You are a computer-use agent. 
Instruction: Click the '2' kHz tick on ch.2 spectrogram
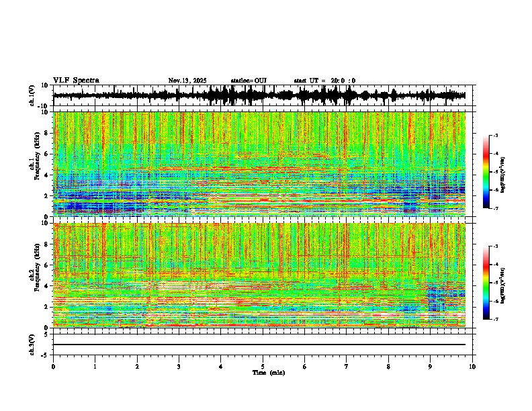47,307
